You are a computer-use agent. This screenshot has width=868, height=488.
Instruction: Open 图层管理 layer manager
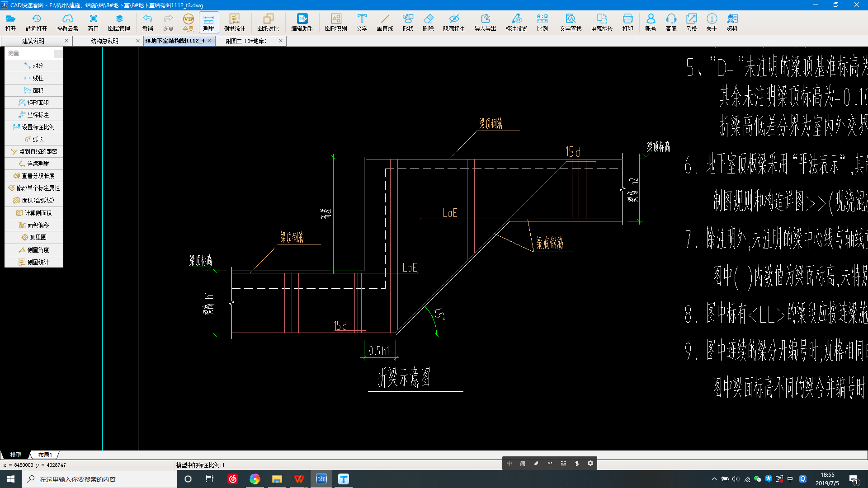click(119, 23)
